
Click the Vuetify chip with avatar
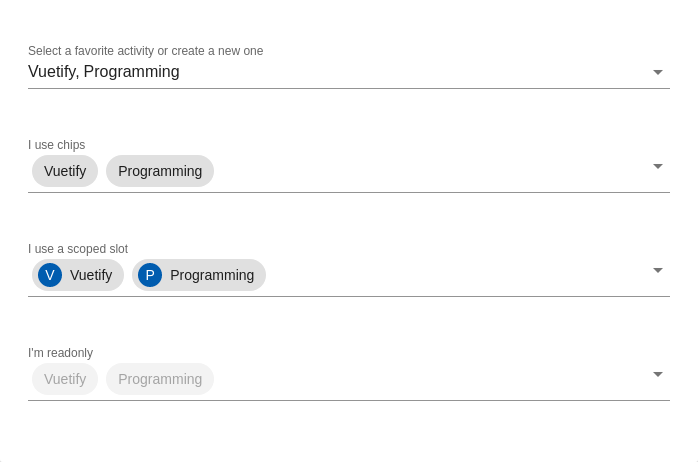click(78, 275)
